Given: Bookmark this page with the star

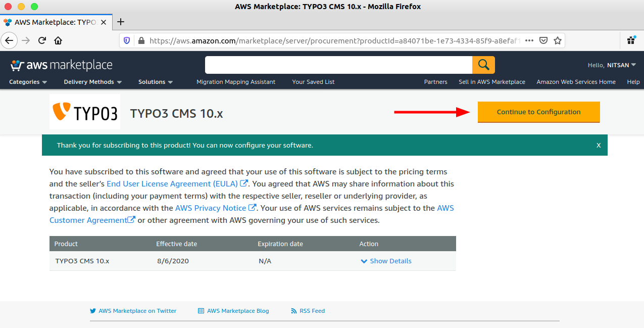Looking at the screenshot, I should pos(558,40).
